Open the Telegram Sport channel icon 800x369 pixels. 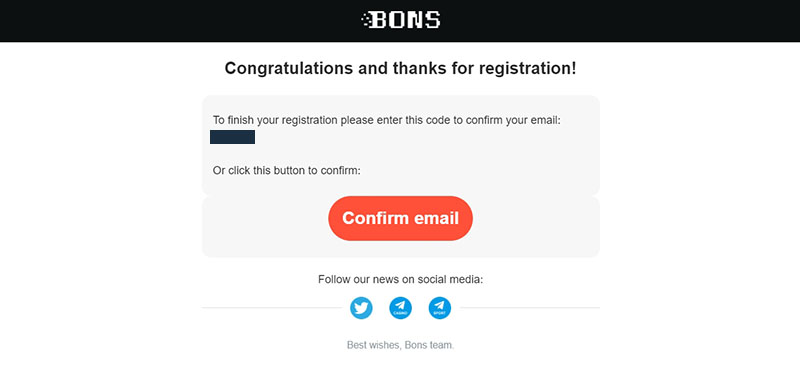pos(440,308)
